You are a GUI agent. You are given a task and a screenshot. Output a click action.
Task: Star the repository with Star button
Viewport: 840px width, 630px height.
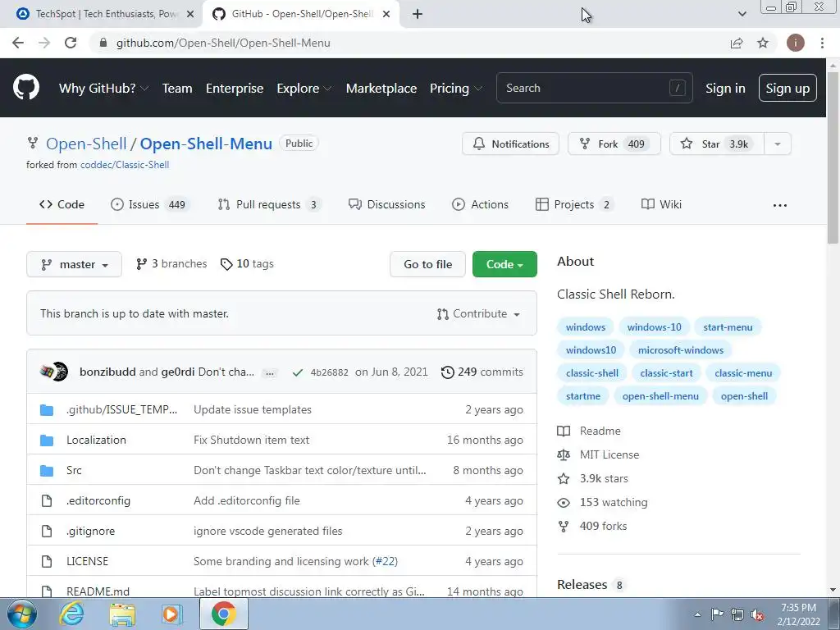click(x=717, y=144)
